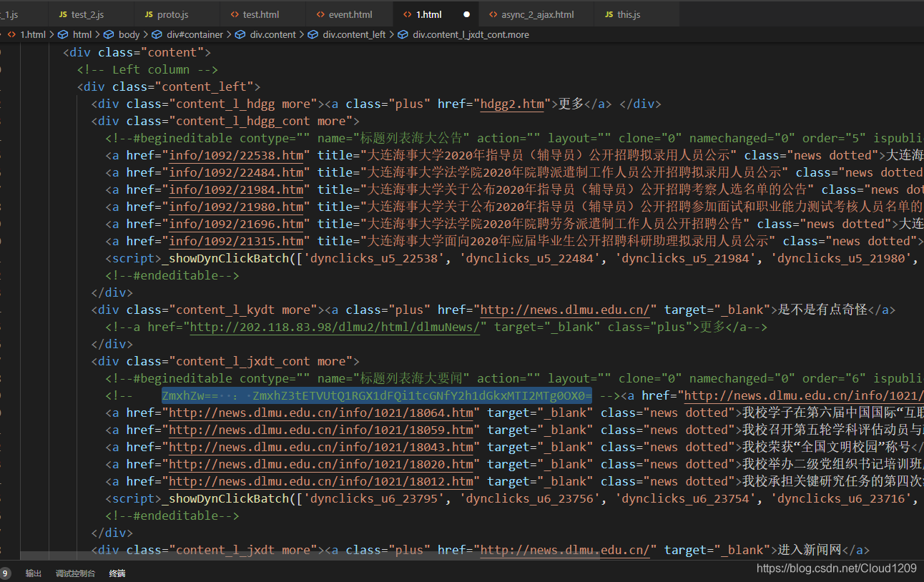
Task: Click the cube icon before body breadcrumb
Action: [109, 34]
